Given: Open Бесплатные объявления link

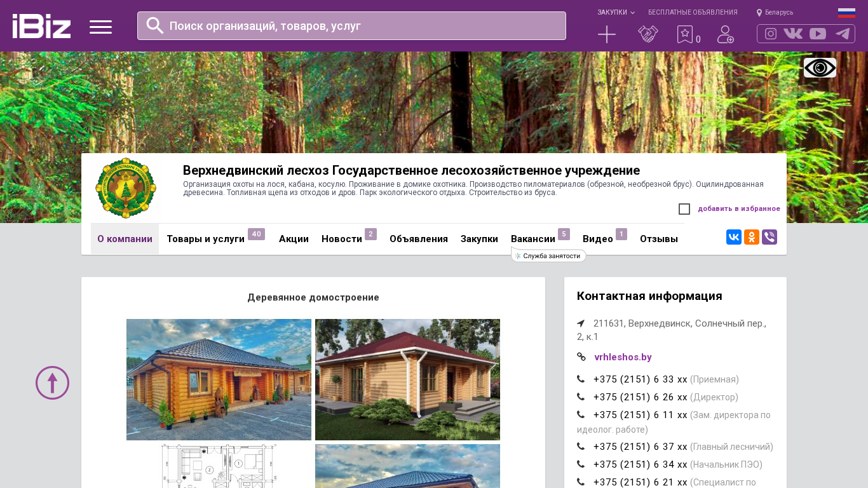Looking at the screenshot, I should (693, 13).
